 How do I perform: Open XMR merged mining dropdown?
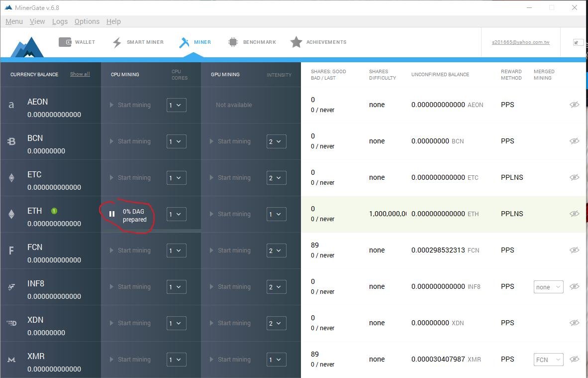[x=548, y=360]
